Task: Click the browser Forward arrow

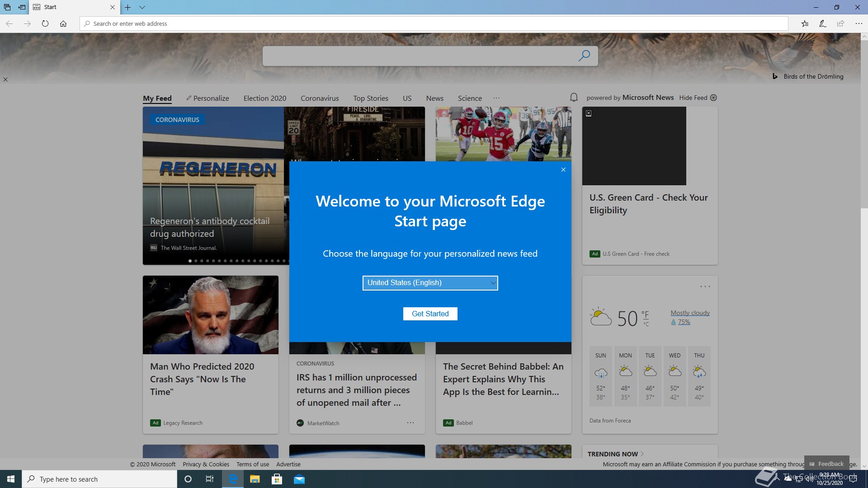Action: coord(27,23)
